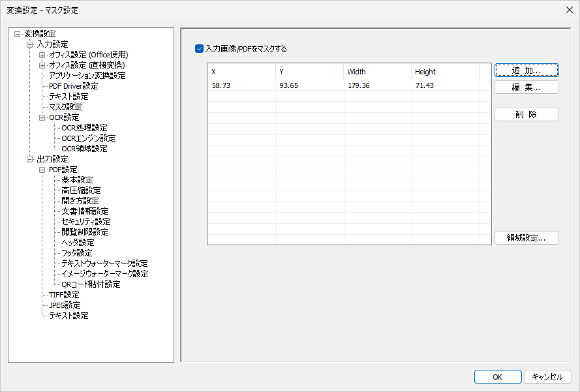Image resolution: width=580 pixels, height=392 pixels.
Task: Collapse the 入力設定 tree branch
Action: 30,44
